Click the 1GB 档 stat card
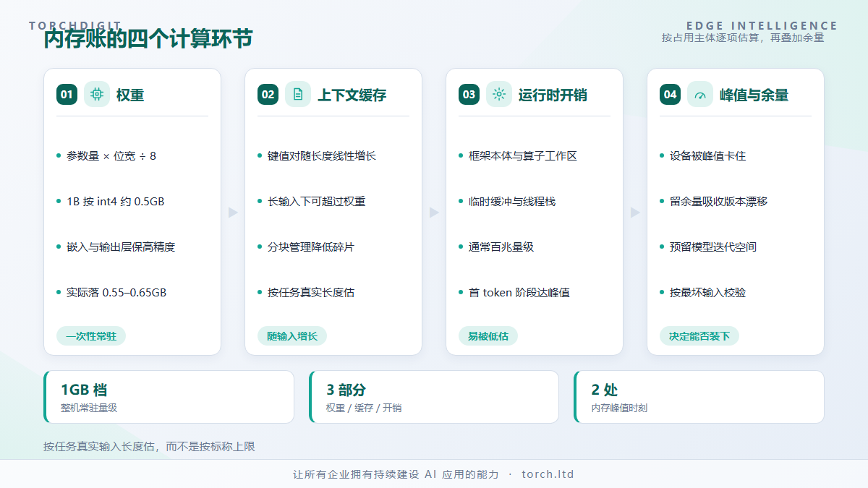This screenshot has height=488, width=868. [169, 397]
